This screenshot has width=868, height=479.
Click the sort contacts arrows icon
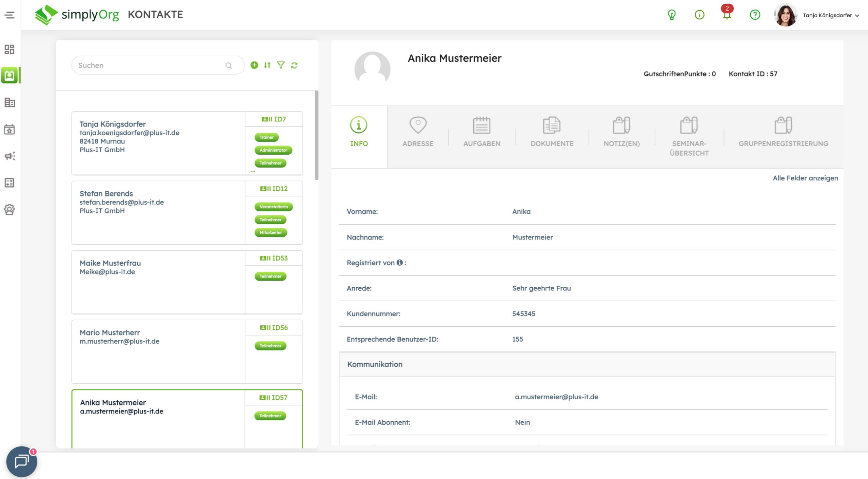(x=267, y=65)
